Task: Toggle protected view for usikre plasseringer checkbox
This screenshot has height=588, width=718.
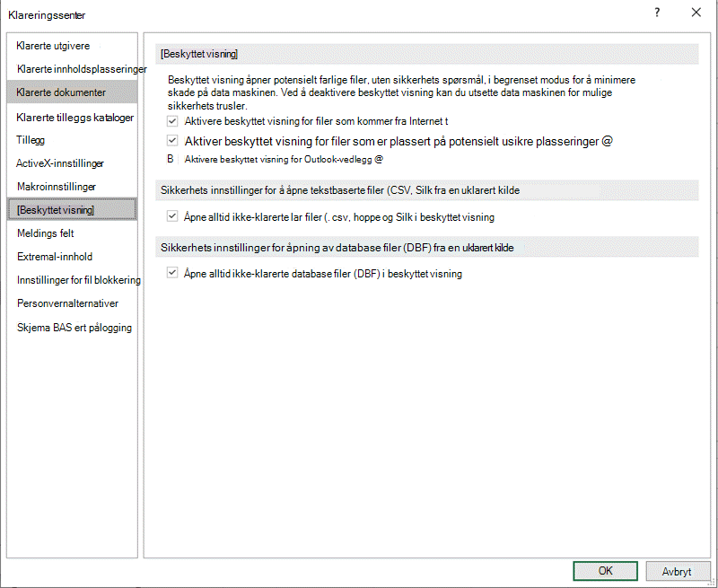Action: click(172, 141)
